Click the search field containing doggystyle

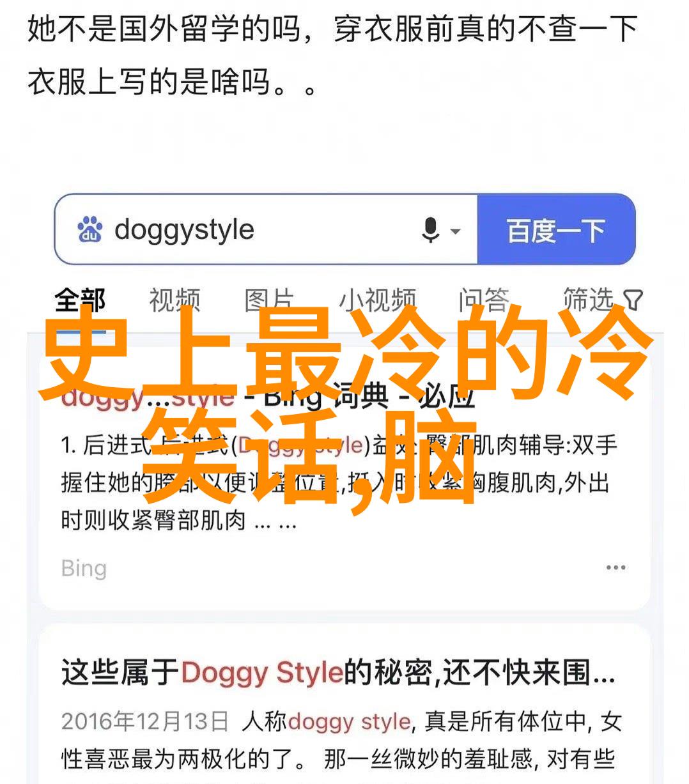pyautogui.click(x=267, y=230)
